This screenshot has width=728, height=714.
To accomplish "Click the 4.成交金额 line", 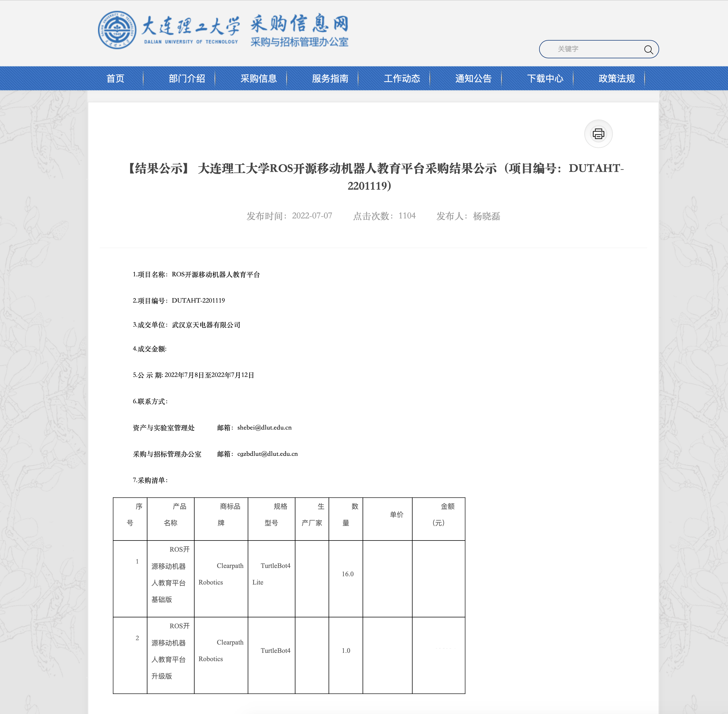I will (x=150, y=349).
